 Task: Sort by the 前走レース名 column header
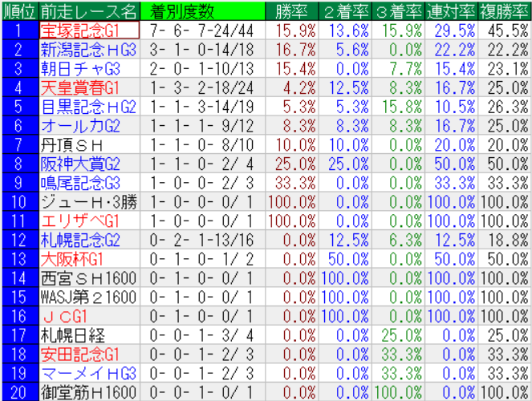click(x=87, y=10)
